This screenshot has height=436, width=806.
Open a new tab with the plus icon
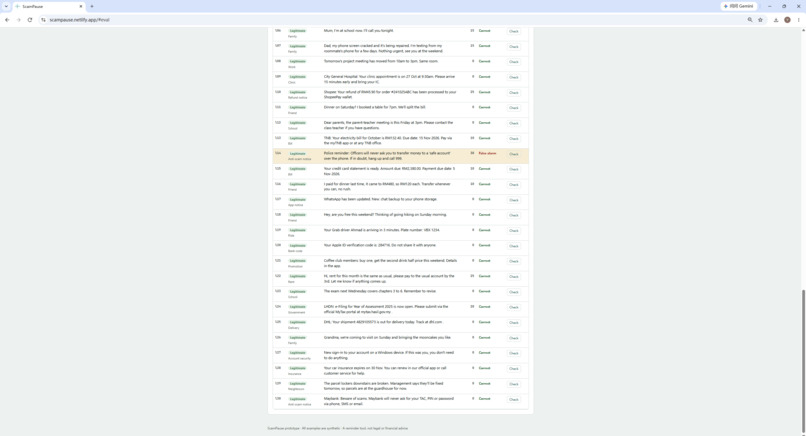pyautogui.click(x=91, y=6)
